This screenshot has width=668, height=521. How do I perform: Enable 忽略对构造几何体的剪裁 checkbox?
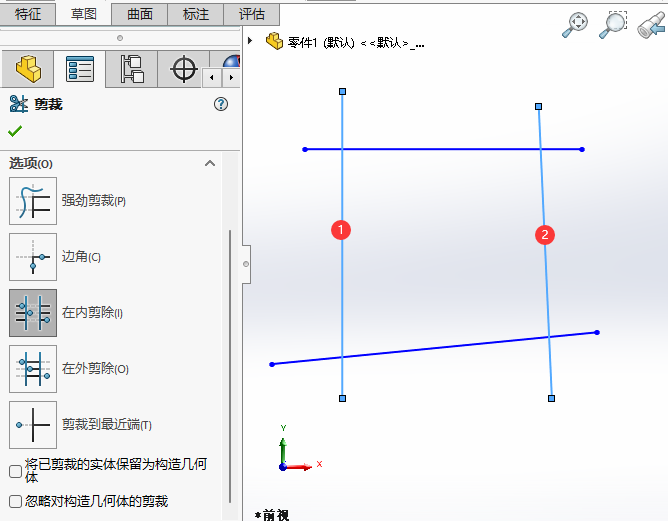15,501
